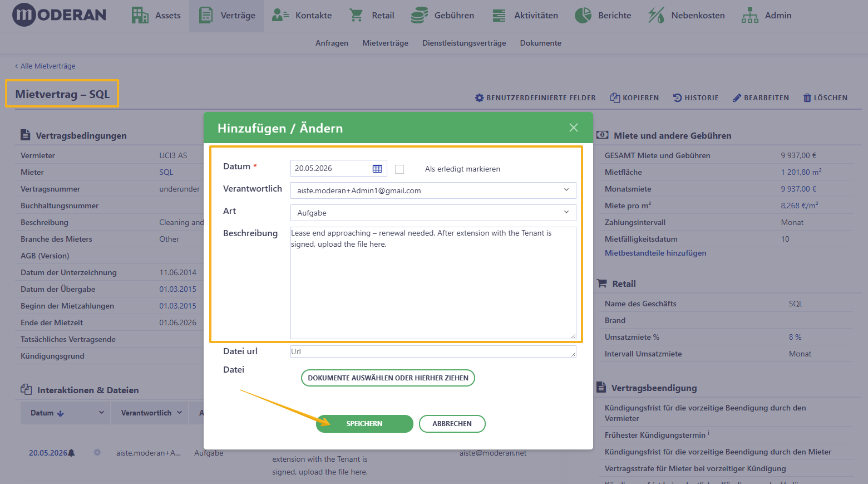Click Bearbeiten action
Image resolution: width=868 pixels, height=484 pixels.
tap(761, 97)
